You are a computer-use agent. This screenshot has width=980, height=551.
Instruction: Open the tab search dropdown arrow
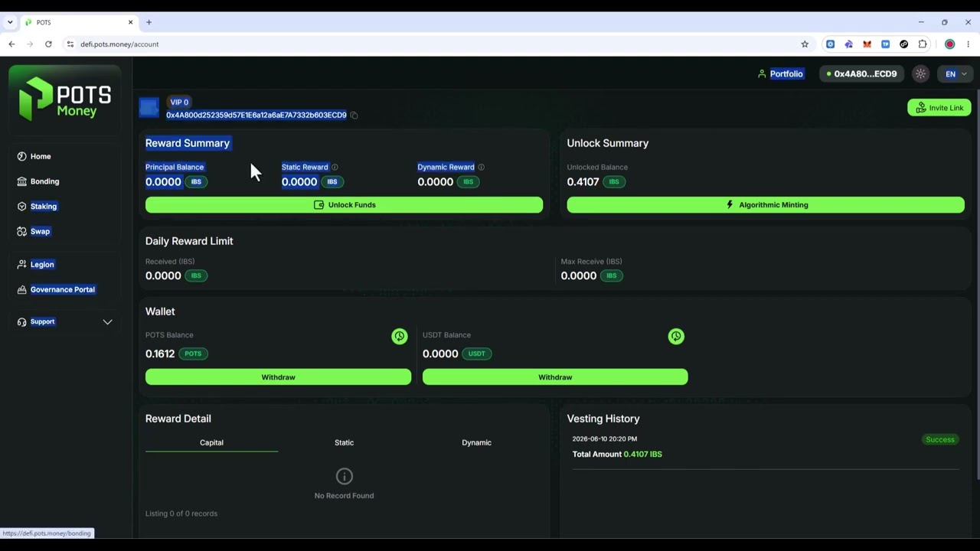[x=10, y=22]
